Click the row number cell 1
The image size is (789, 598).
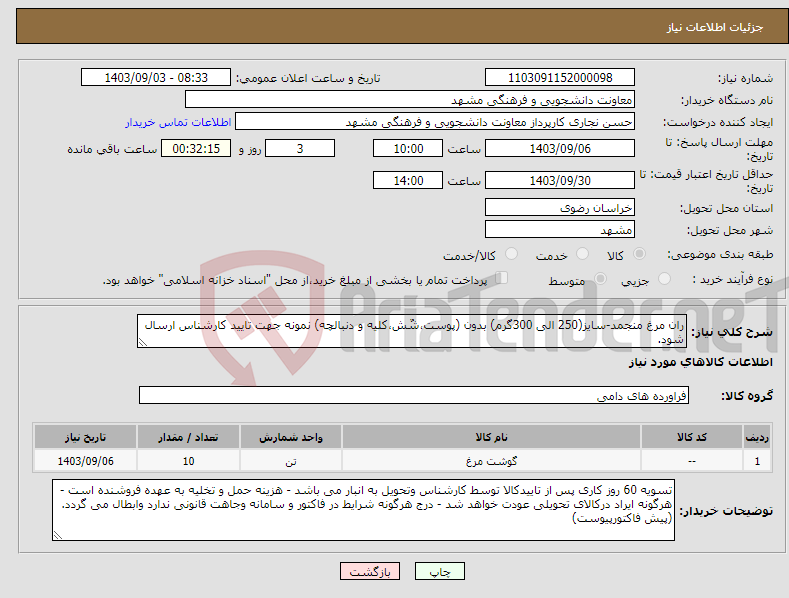[757, 461]
